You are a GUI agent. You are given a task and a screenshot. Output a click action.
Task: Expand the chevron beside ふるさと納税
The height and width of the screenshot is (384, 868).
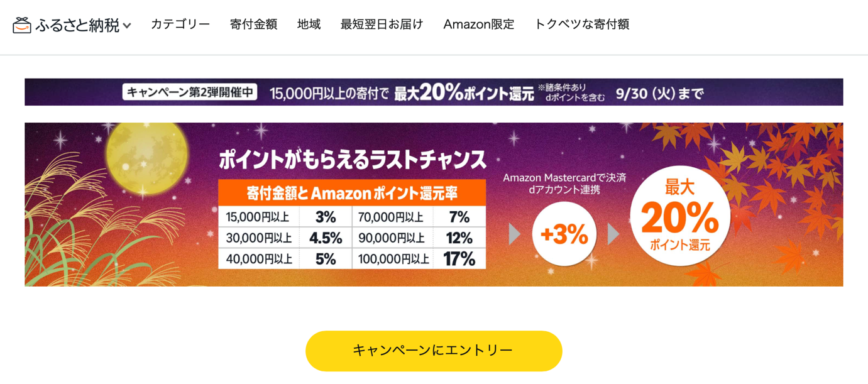127,26
